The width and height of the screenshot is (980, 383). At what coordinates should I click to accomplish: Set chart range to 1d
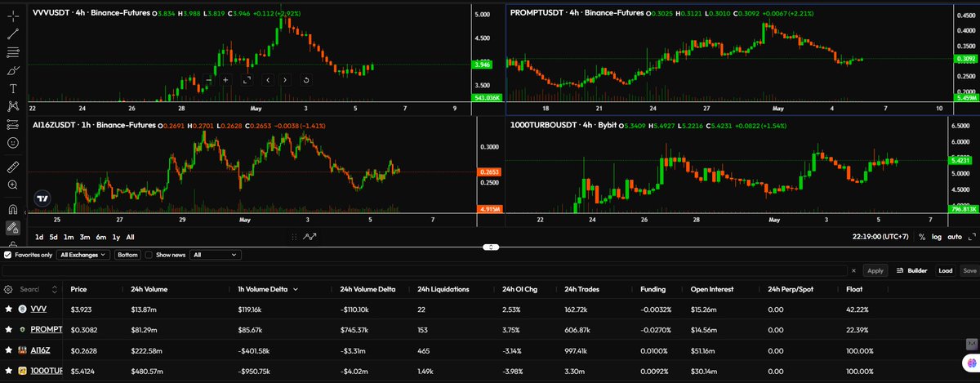tap(39, 237)
